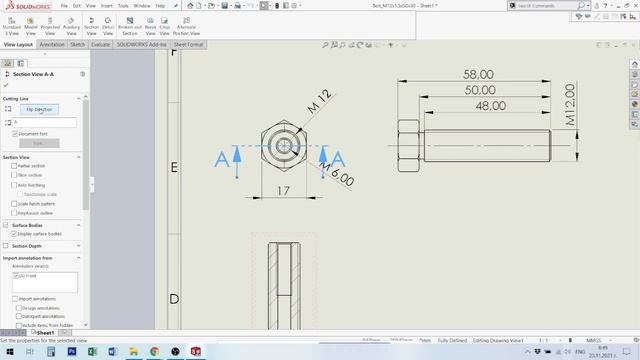Click the Font button under Document font

point(39,143)
